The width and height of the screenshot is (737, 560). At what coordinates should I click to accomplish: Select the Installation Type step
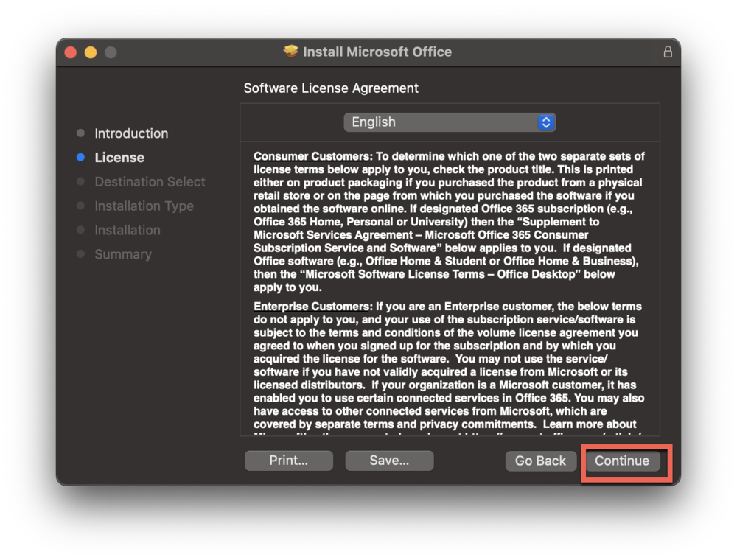[x=144, y=206]
